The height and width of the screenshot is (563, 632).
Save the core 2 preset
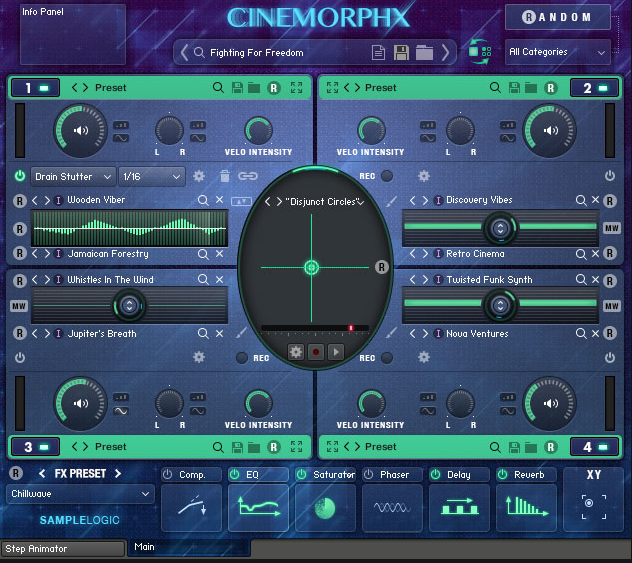(514, 87)
